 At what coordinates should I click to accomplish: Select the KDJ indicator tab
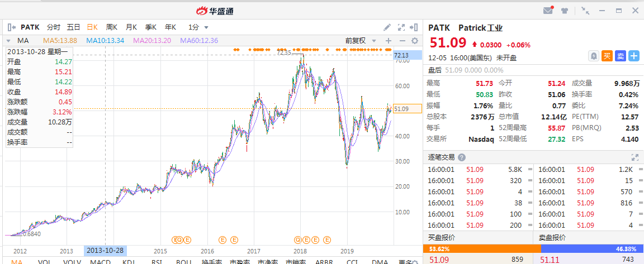tap(129, 262)
